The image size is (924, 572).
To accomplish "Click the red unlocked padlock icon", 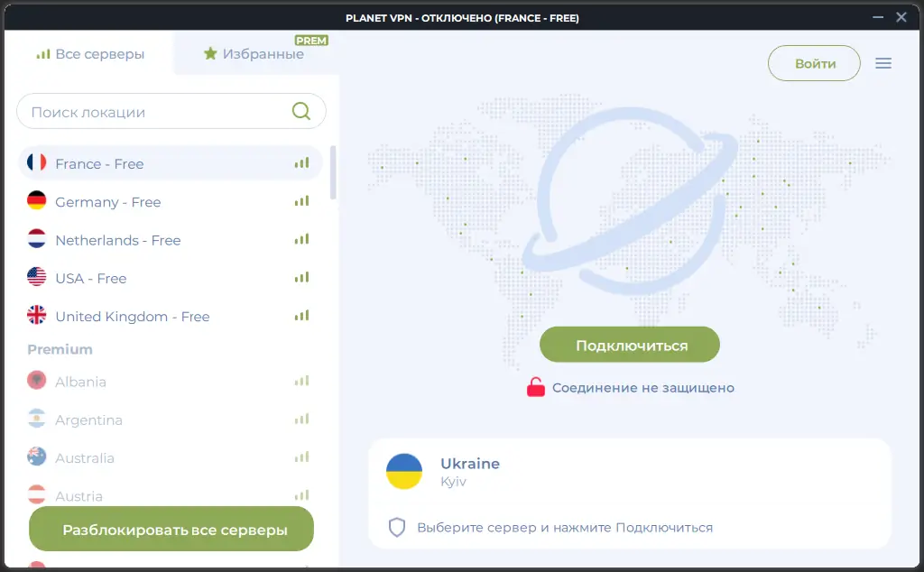I will click(x=536, y=387).
